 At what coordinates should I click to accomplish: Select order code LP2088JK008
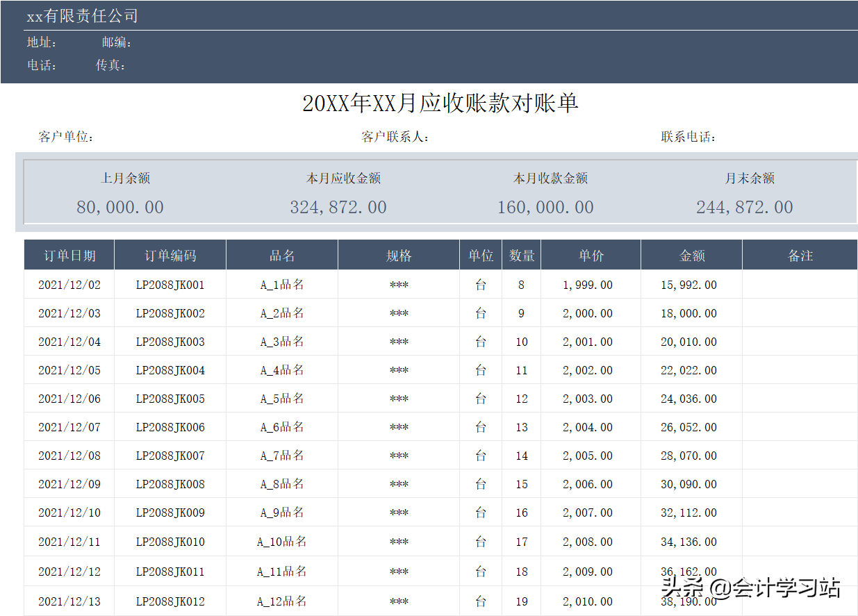pyautogui.click(x=170, y=484)
